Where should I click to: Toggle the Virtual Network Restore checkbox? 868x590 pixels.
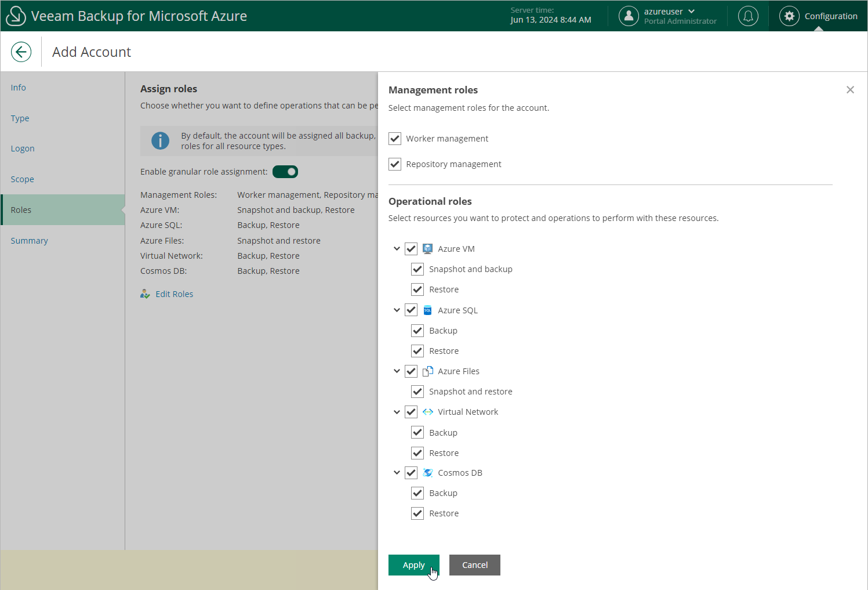coord(417,453)
